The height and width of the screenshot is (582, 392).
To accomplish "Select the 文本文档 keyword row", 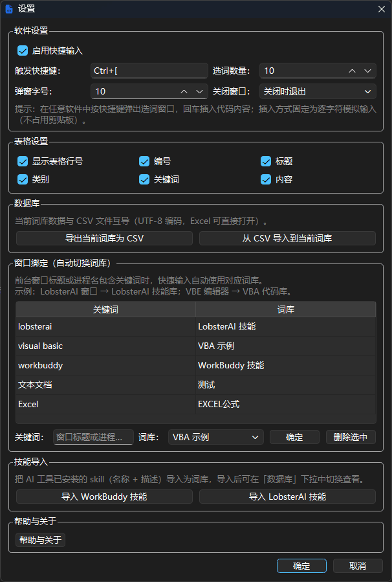I will point(105,385).
